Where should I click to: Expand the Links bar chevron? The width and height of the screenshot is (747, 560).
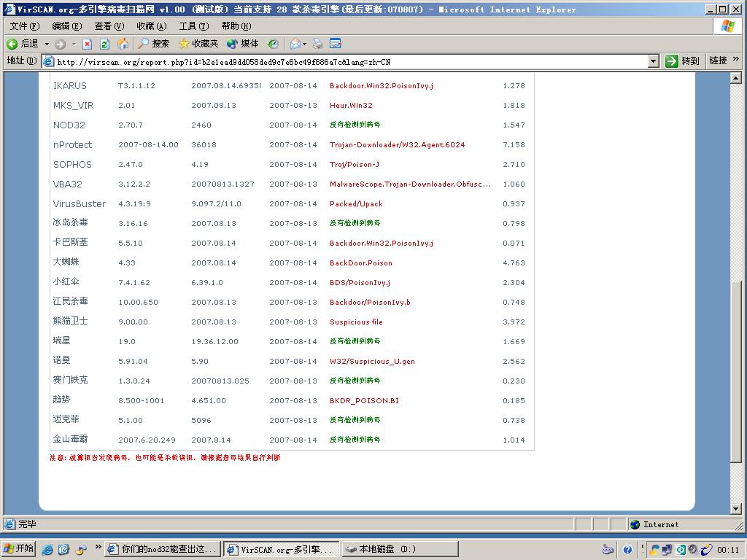coord(736,59)
